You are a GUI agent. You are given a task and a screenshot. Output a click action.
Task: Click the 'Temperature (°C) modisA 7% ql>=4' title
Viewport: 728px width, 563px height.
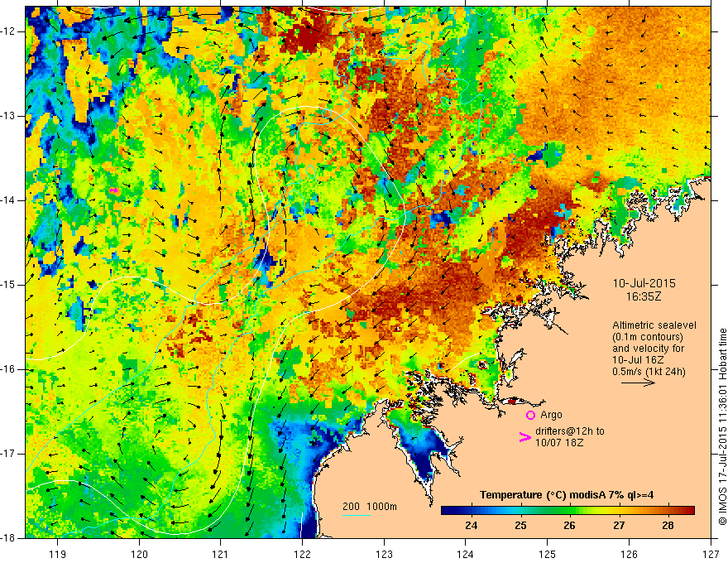[567, 495]
